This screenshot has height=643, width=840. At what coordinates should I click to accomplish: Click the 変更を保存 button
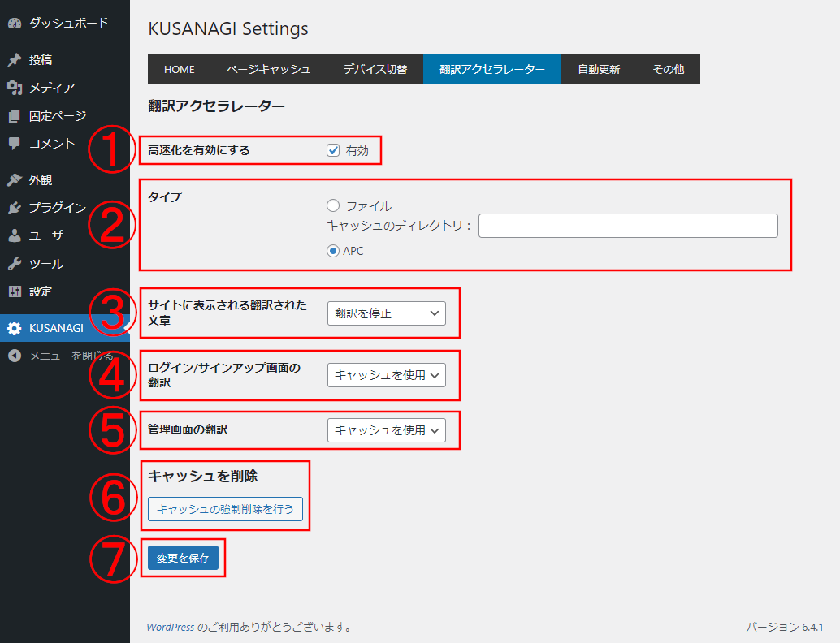(x=183, y=558)
